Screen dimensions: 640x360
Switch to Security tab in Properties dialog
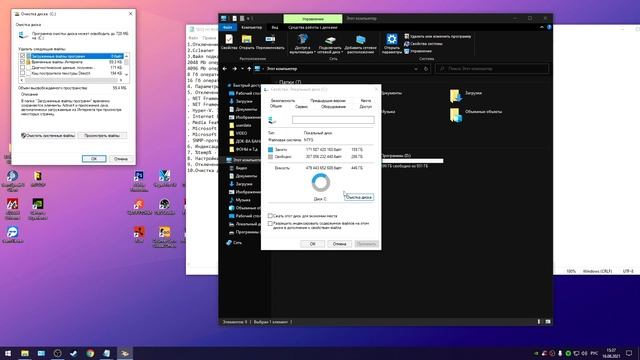click(283, 100)
